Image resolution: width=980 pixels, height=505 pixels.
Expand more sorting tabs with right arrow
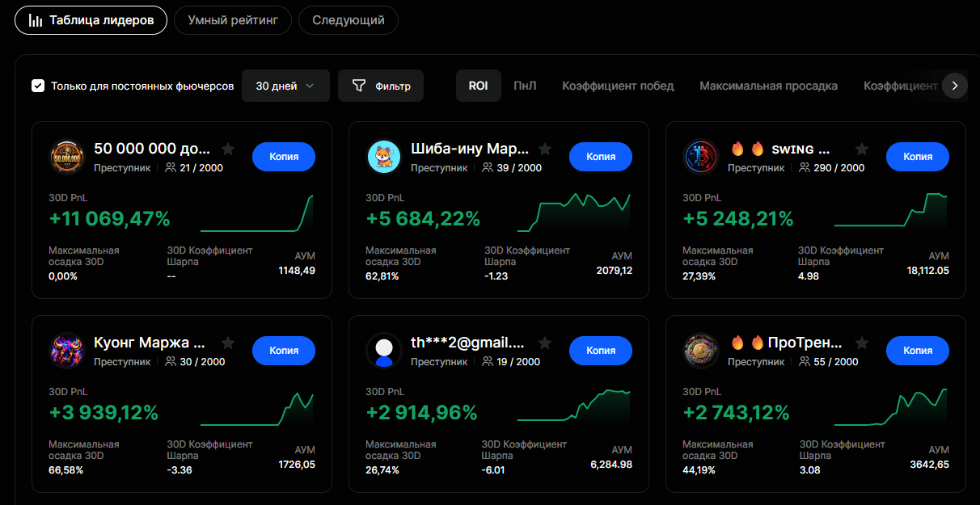click(955, 86)
